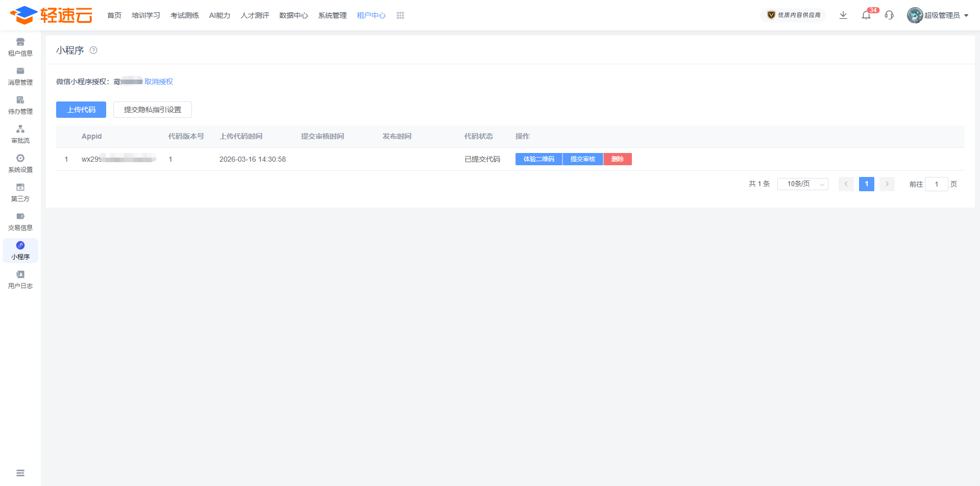Switch to the 培训学习 top menu

[x=146, y=16]
